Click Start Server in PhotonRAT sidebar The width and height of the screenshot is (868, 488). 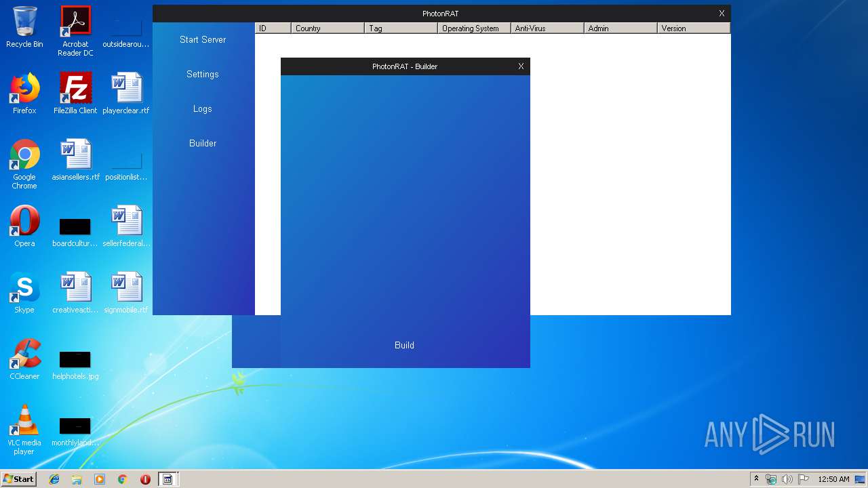[203, 39]
